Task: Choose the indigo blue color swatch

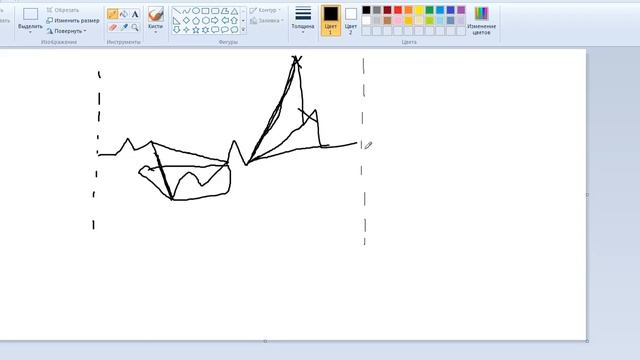Action: click(x=451, y=10)
